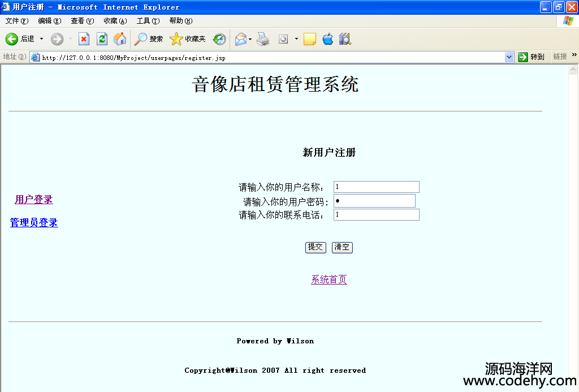Click the Stop loading icon
The height and width of the screenshot is (392, 579).
point(84,39)
